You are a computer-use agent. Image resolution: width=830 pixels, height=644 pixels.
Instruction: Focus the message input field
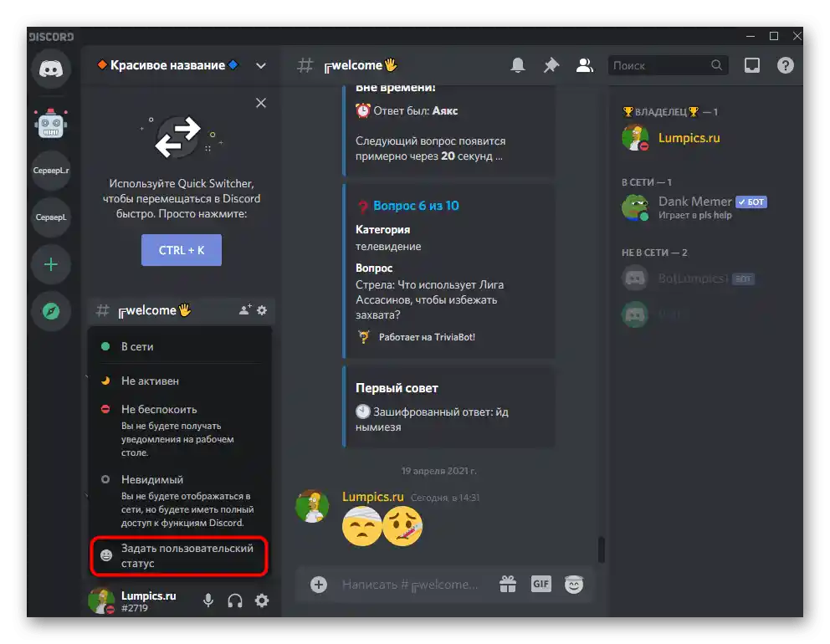(410, 585)
